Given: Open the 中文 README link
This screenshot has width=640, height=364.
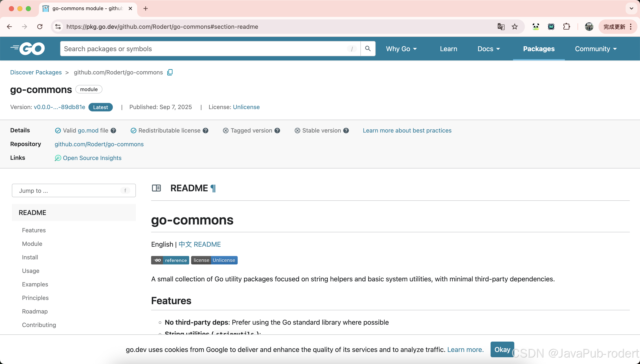Looking at the screenshot, I should (200, 244).
